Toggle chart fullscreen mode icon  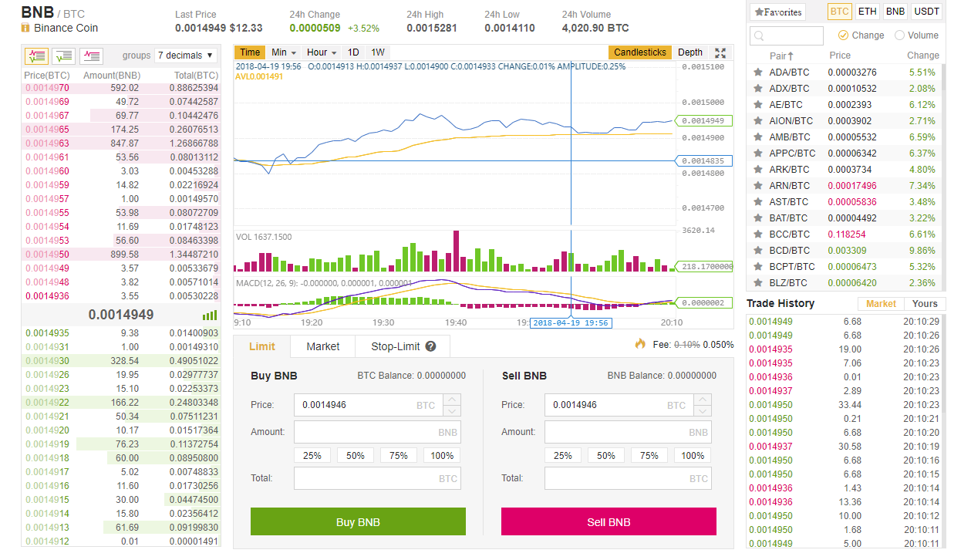(720, 52)
